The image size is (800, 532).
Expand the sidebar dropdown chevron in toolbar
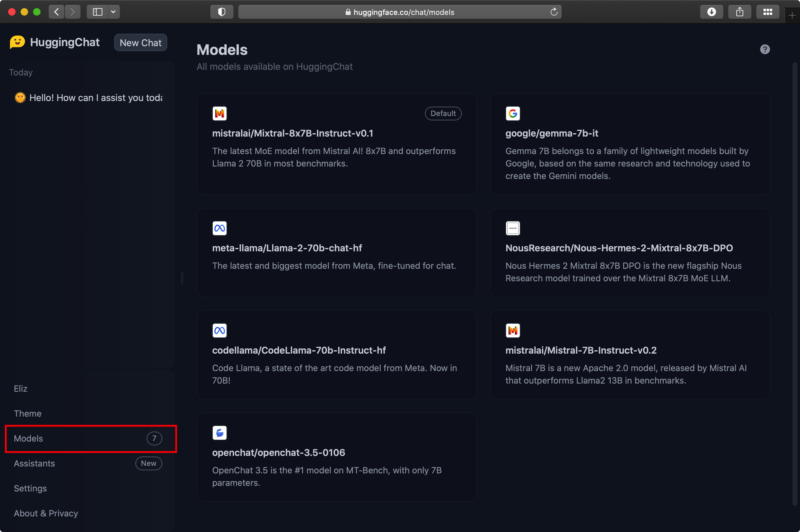(x=114, y=12)
